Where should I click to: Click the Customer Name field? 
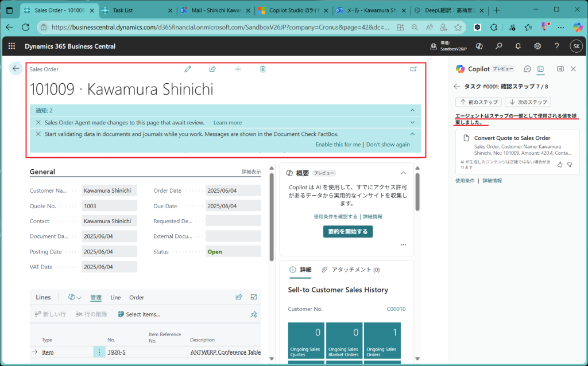tap(110, 190)
